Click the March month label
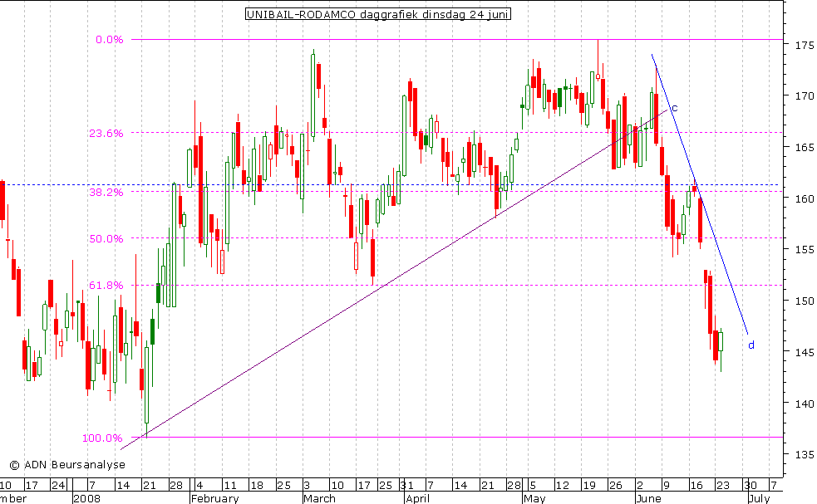817x504 pixels. point(319,499)
